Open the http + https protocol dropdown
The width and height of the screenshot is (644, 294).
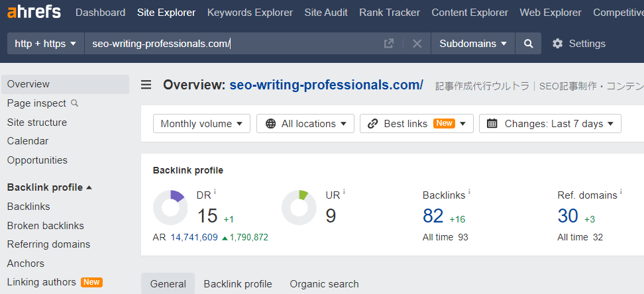(x=45, y=44)
